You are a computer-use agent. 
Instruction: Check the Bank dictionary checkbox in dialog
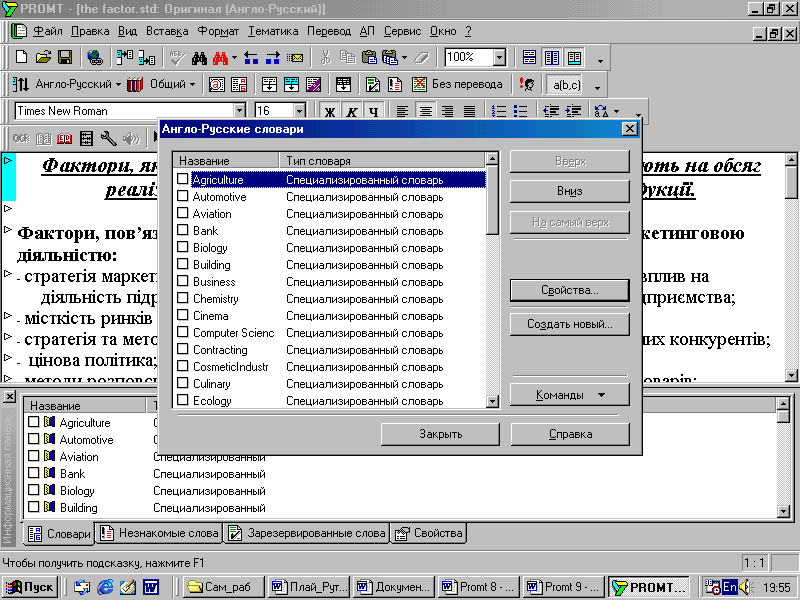pyautogui.click(x=182, y=230)
